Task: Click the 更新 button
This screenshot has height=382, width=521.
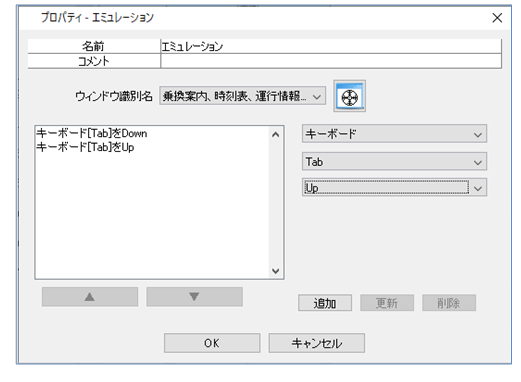Action: [x=387, y=303]
